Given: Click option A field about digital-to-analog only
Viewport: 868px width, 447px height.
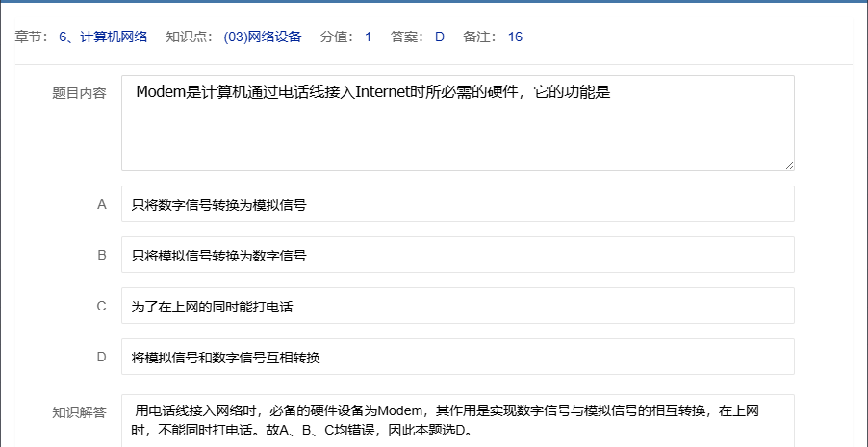Looking at the screenshot, I should [x=457, y=204].
